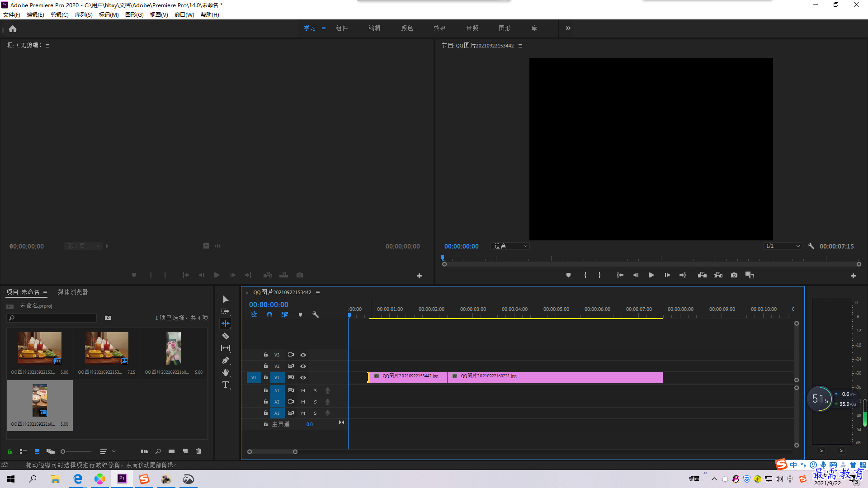Select the Slip tool
868x488 pixels.
(226, 348)
